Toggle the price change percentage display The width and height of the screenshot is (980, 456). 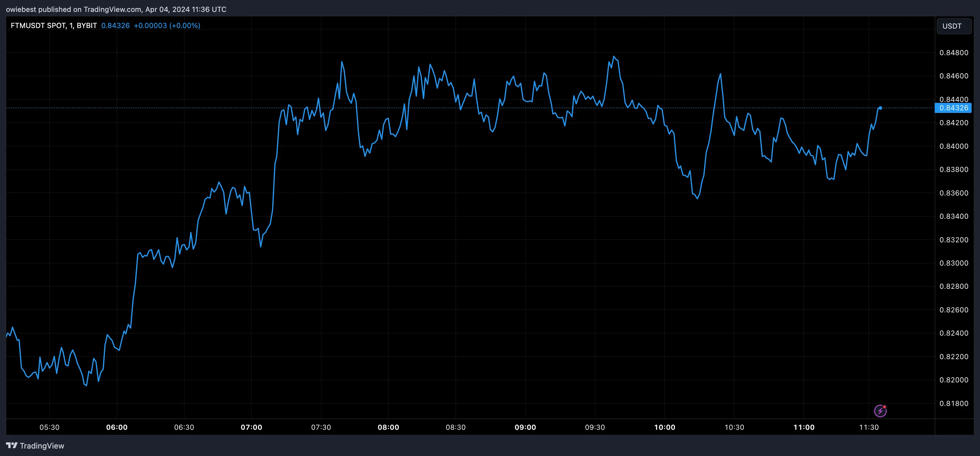[185, 26]
